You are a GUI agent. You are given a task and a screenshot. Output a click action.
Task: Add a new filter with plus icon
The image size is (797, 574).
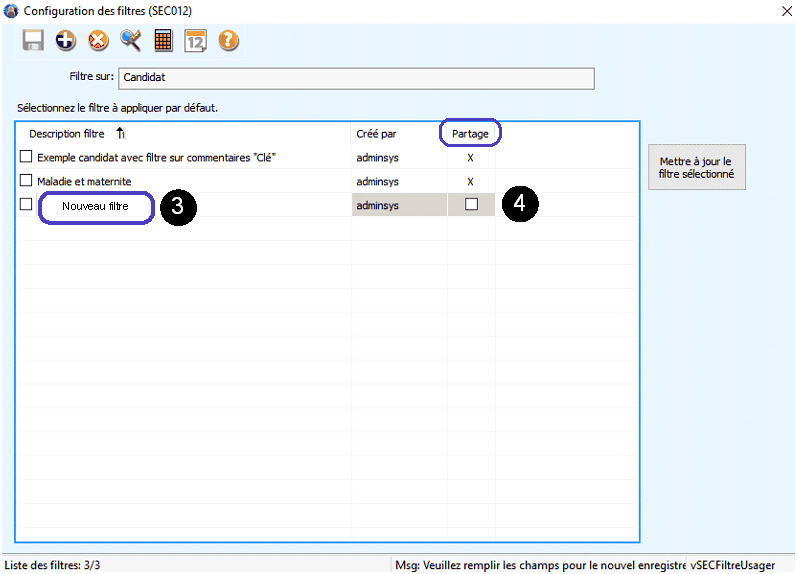66,41
